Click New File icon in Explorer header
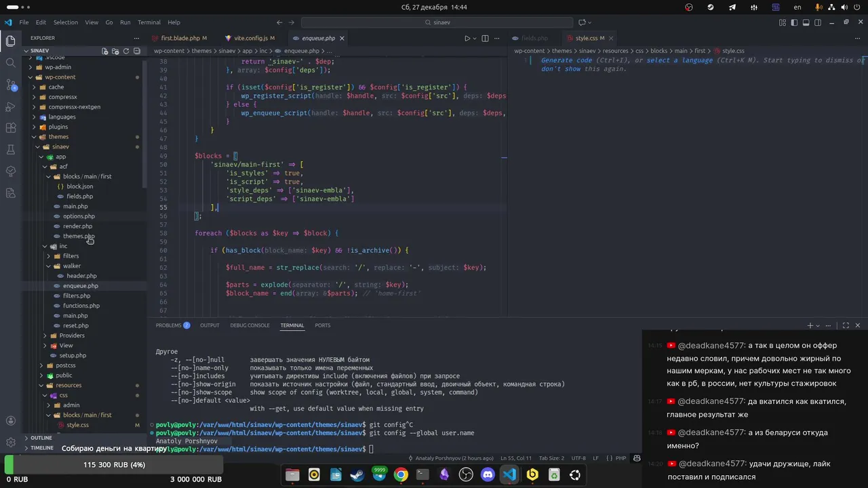The image size is (868, 488). click(104, 51)
